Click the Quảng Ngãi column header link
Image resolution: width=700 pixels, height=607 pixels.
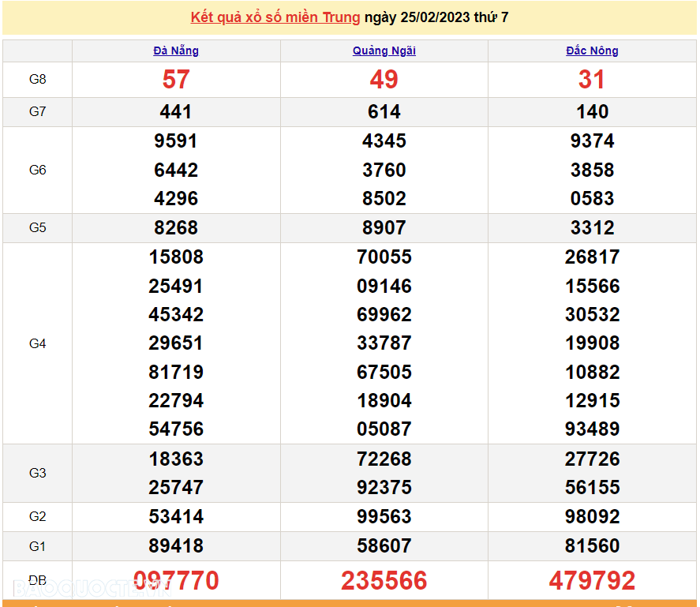(384, 51)
